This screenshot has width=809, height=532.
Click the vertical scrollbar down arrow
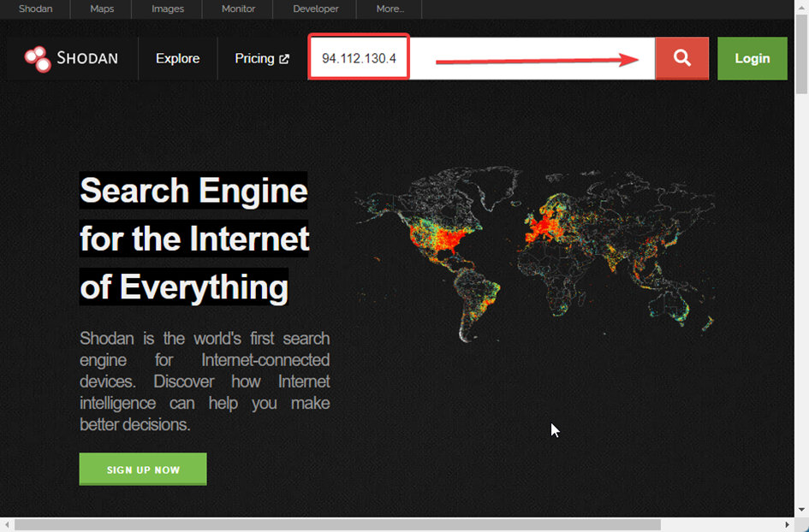tap(801, 510)
